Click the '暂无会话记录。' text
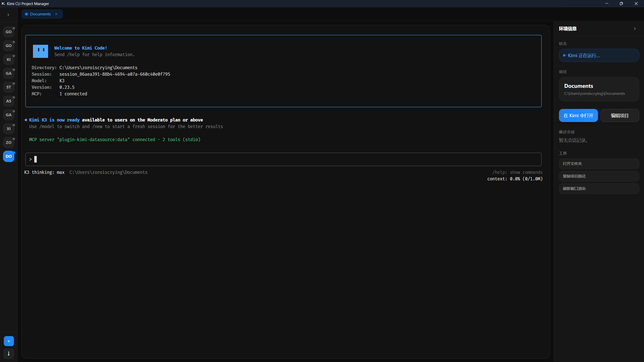The width and height of the screenshot is (644, 362). [x=574, y=140]
